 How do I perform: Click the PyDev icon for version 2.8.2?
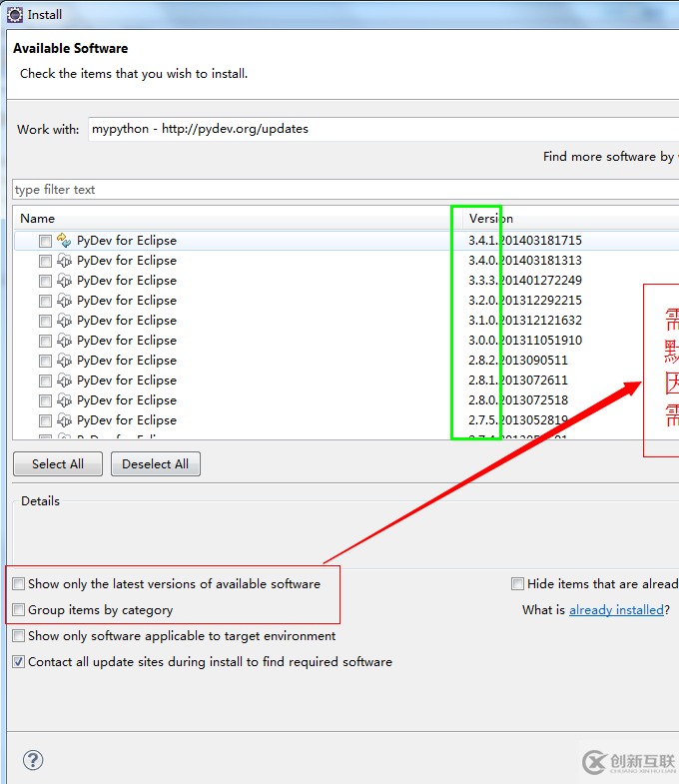click(64, 361)
